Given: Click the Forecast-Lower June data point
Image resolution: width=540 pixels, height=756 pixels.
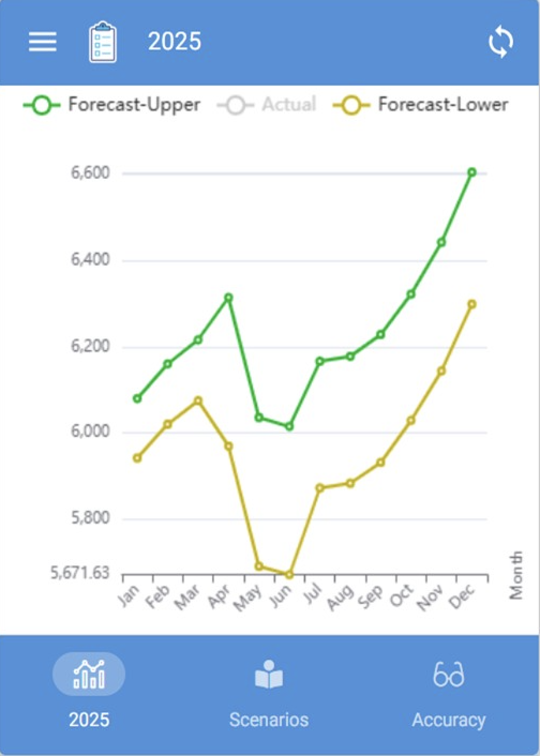Looking at the screenshot, I should (x=289, y=574).
